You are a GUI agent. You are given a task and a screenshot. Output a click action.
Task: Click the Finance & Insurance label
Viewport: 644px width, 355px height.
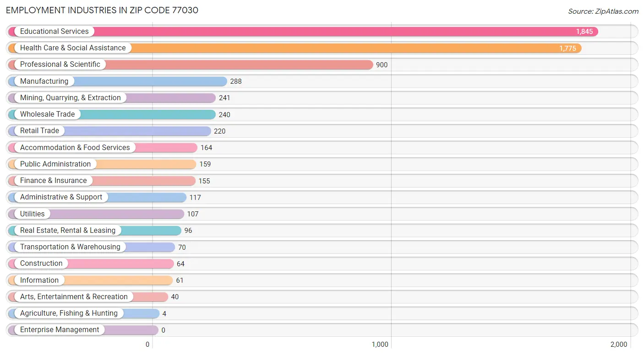[53, 181]
